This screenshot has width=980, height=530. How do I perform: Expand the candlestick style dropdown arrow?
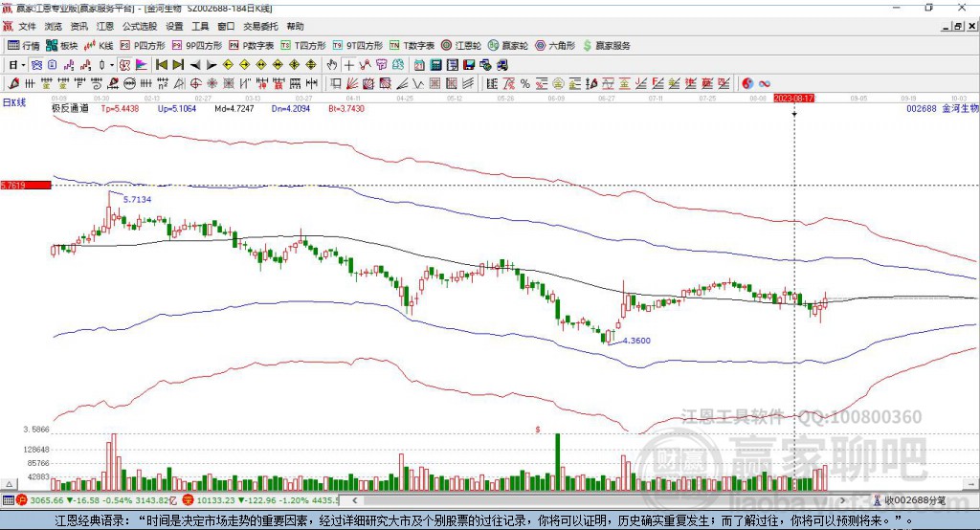[112, 65]
